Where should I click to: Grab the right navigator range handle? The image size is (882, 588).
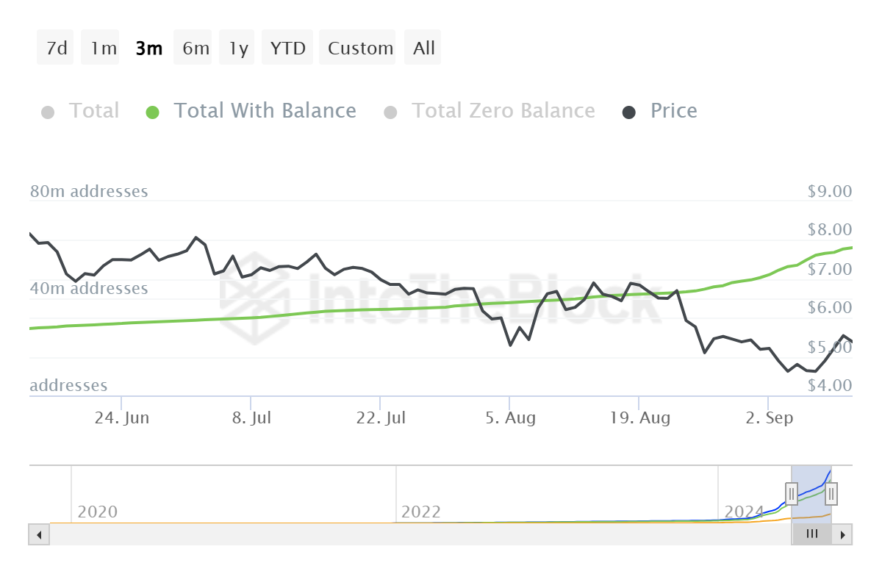tap(831, 492)
